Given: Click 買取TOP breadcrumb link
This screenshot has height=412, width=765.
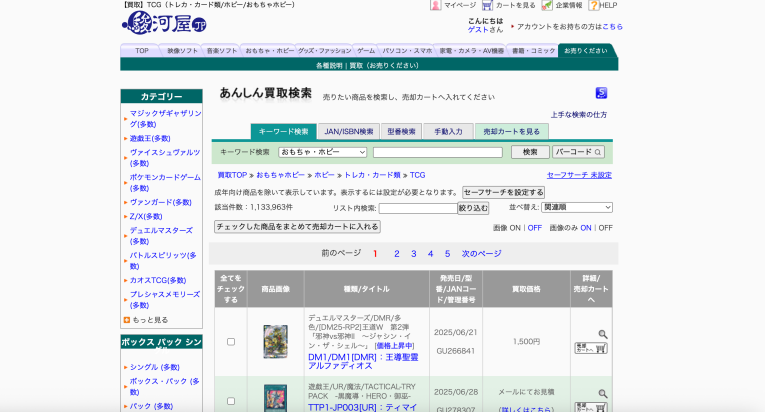Looking at the screenshot, I should click(x=232, y=175).
